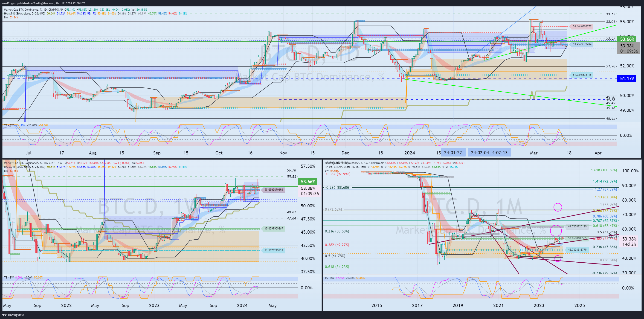Select the 48.81 level label
644x319 pixels.
pyautogui.click(x=291, y=212)
